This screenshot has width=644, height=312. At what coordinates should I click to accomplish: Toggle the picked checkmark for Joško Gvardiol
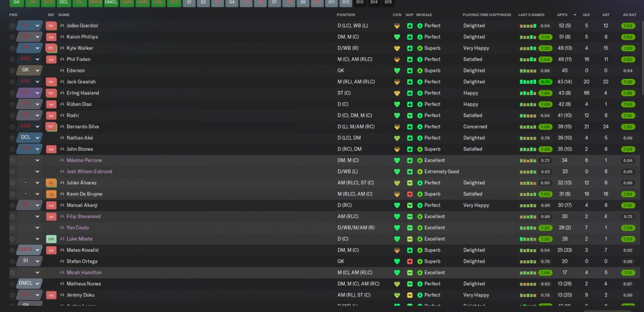pyautogui.click(x=13, y=26)
